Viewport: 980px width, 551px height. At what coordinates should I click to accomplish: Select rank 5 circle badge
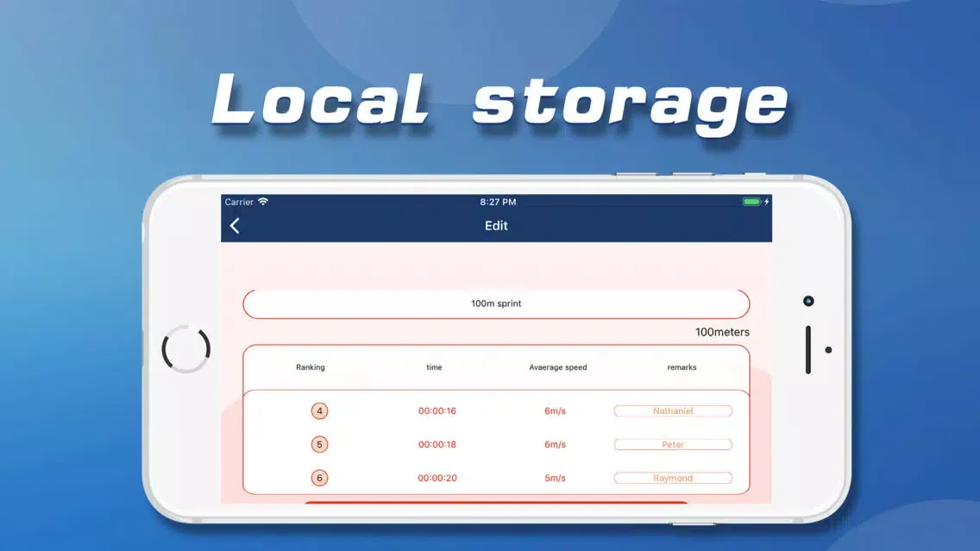tap(319, 445)
